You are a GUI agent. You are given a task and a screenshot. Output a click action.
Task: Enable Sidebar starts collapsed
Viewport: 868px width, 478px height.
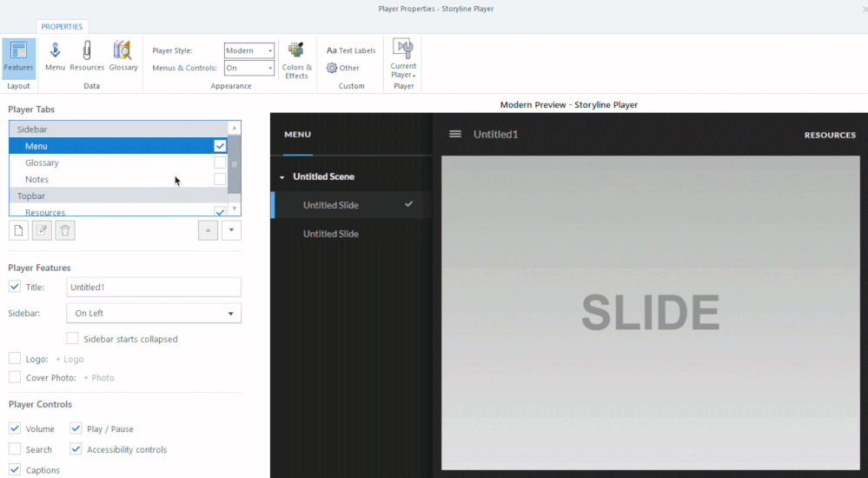(x=72, y=338)
